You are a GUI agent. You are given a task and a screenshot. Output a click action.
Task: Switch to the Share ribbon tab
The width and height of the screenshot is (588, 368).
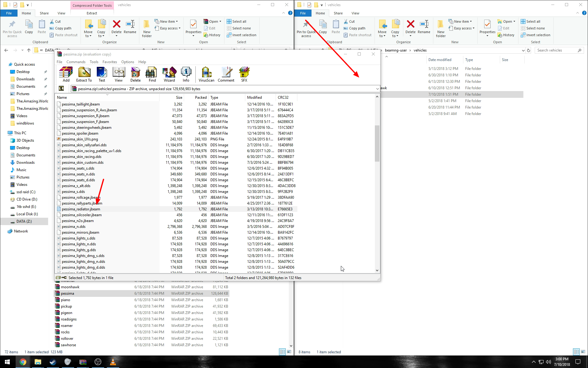pos(44,13)
